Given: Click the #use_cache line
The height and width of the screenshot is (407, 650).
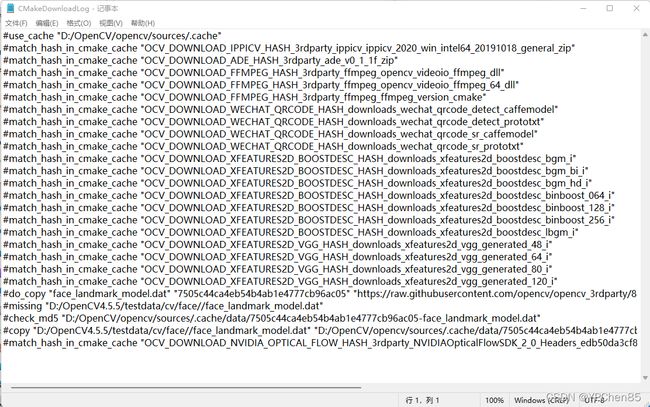Looking at the screenshot, I should pyautogui.click(x=112, y=36).
